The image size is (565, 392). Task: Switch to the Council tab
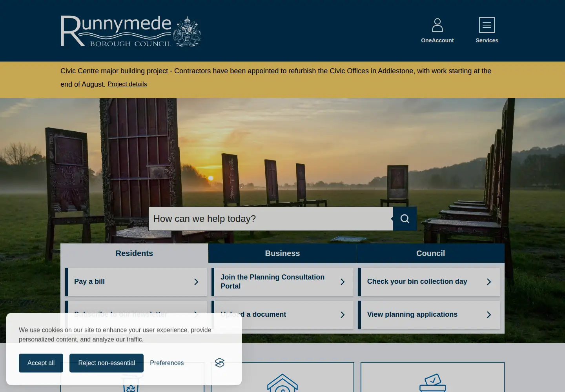(x=430, y=253)
